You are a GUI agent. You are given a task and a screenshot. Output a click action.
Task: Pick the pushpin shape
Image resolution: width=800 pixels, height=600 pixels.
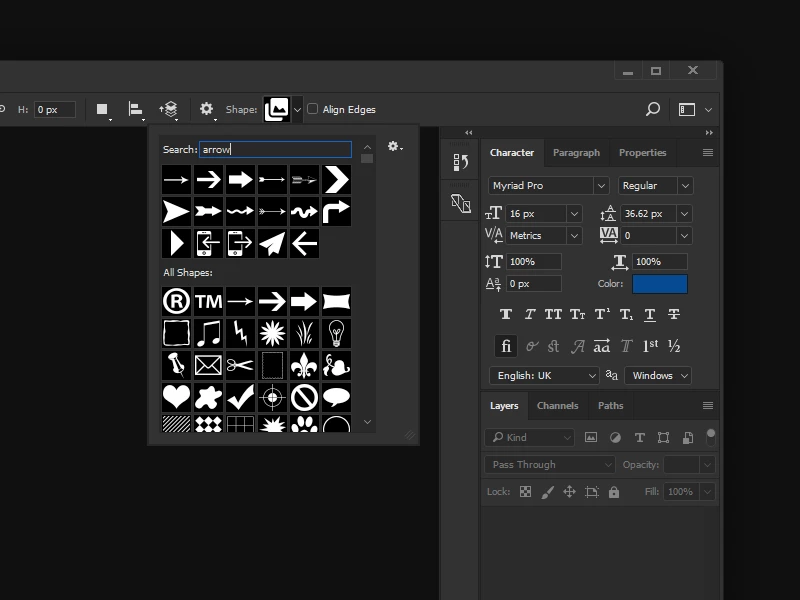177,365
